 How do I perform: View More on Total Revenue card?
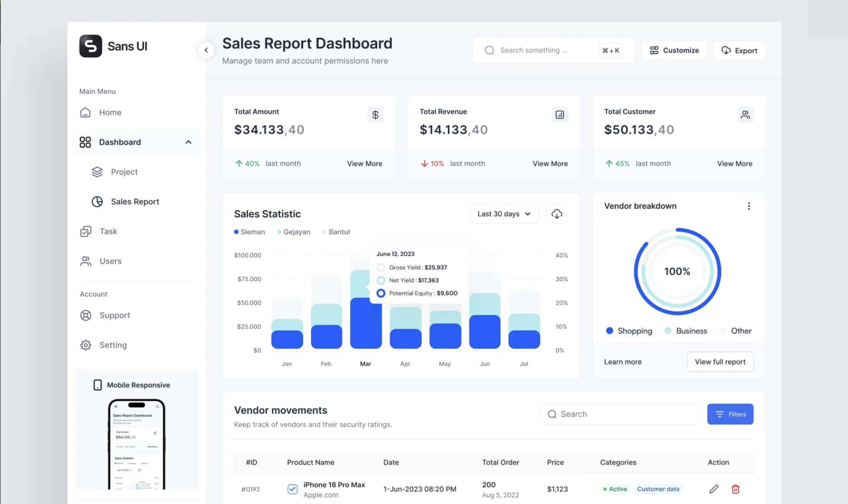[x=550, y=163]
